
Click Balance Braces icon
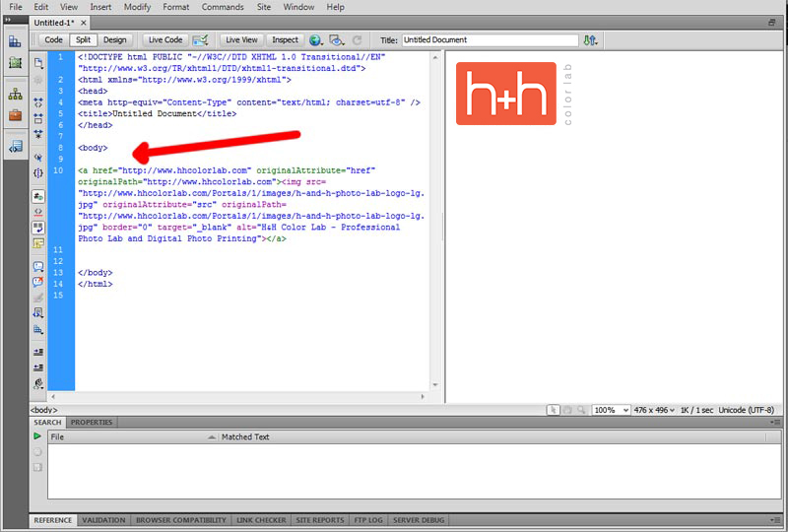click(x=38, y=173)
